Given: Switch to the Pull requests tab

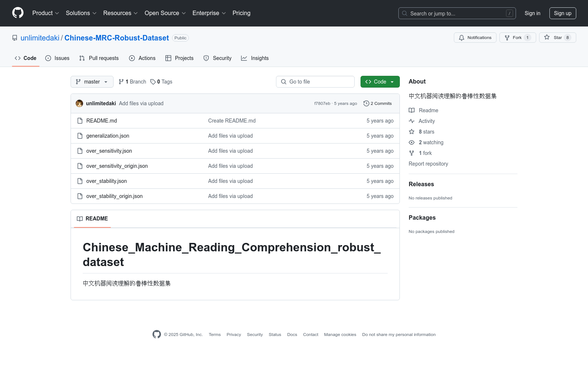Looking at the screenshot, I should pos(99,58).
